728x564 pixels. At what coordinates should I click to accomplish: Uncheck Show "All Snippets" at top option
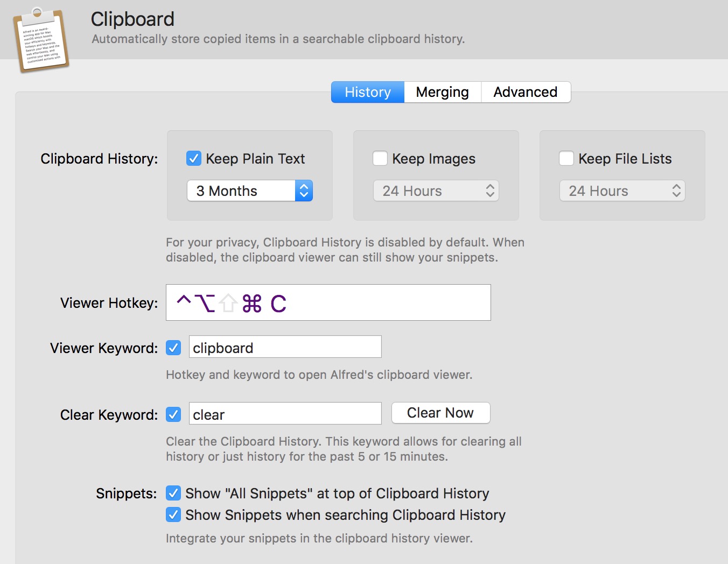(173, 493)
